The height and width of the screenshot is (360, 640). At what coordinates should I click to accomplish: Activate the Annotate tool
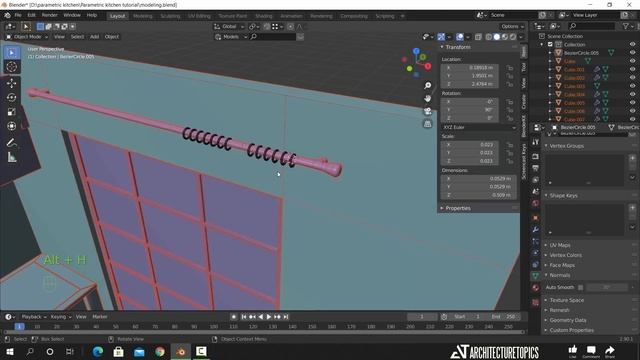11,142
